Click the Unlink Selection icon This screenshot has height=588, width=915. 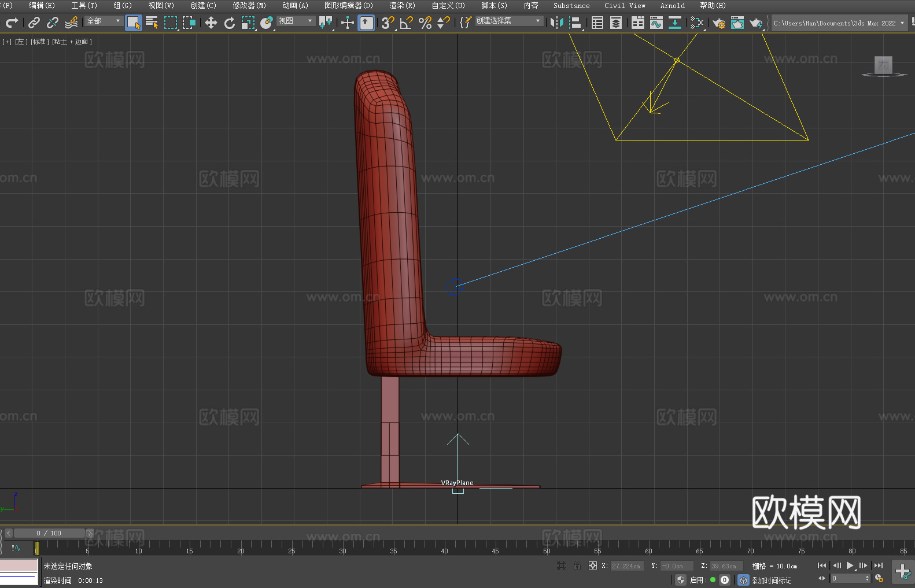(53, 23)
